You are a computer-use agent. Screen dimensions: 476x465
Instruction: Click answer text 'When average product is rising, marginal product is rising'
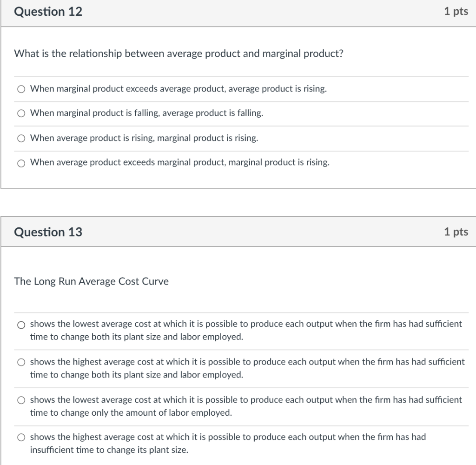[x=144, y=138]
